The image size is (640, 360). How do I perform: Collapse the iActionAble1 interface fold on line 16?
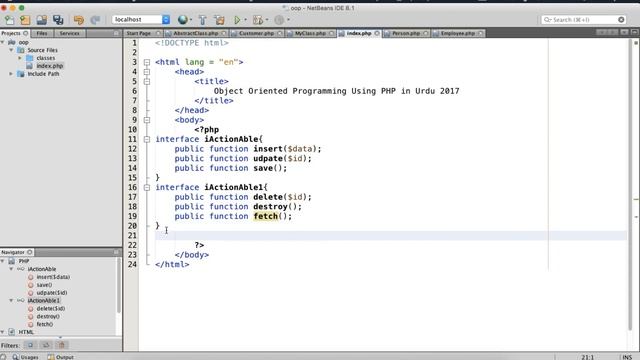[x=147, y=187]
